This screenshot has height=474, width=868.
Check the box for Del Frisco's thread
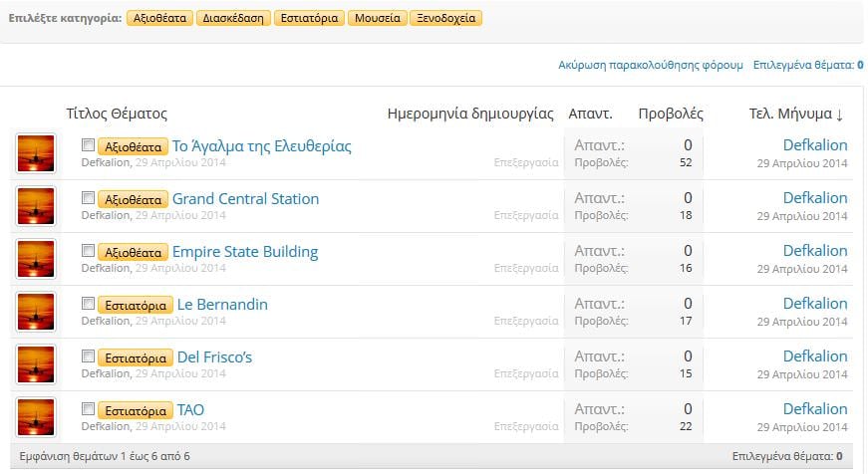pos(89,356)
